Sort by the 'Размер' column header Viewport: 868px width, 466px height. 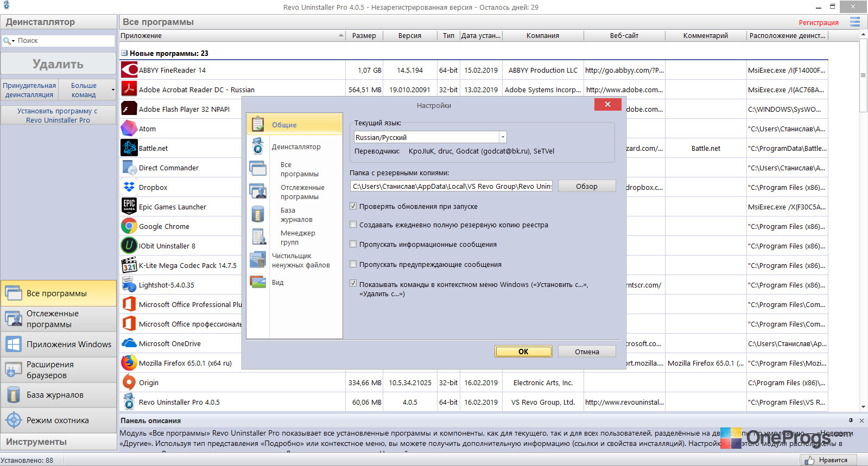[x=364, y=36]
